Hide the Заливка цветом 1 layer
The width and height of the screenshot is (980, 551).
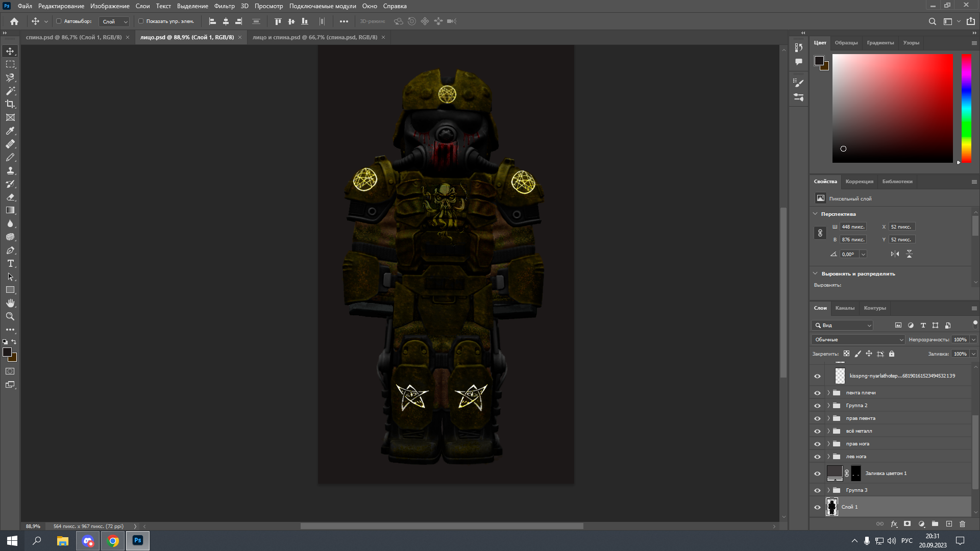(x=817, y=473)
